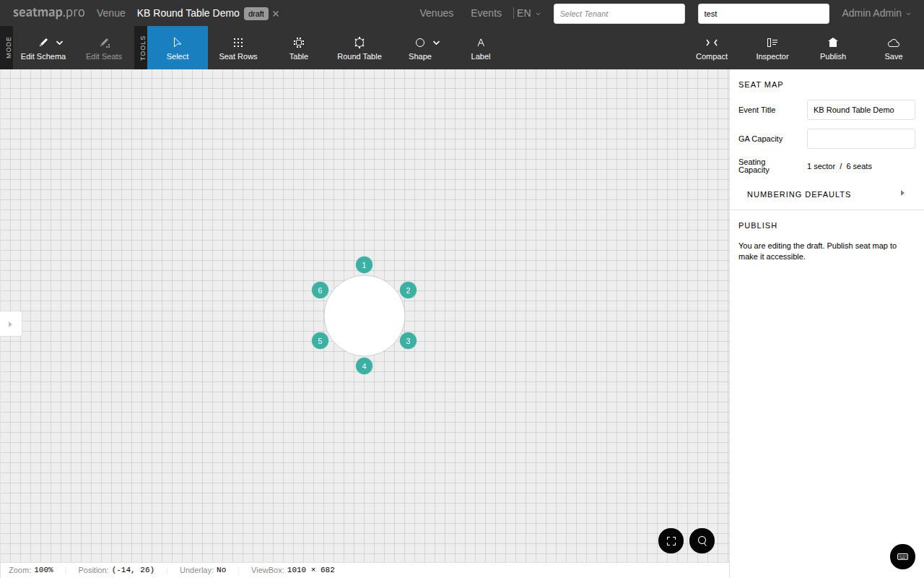Click the Event Title input field
Viewport: 924px width, 578px height.
(x=860, y=110)
